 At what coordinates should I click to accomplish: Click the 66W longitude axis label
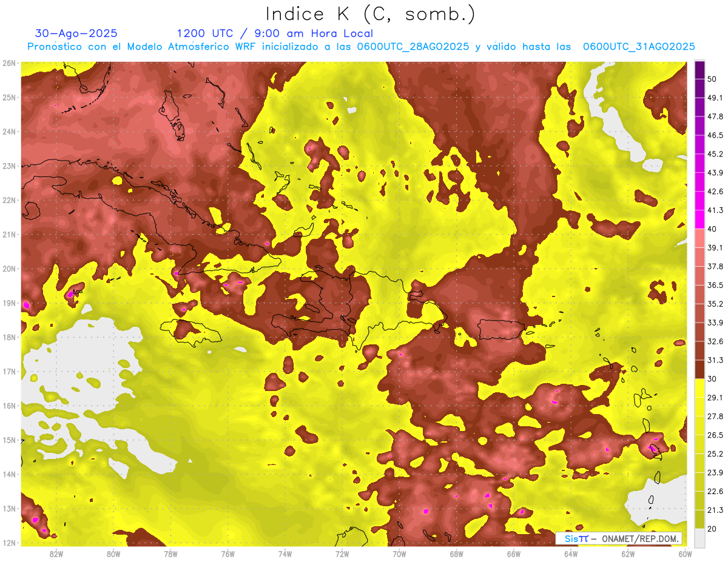click(x=513, y=554)
